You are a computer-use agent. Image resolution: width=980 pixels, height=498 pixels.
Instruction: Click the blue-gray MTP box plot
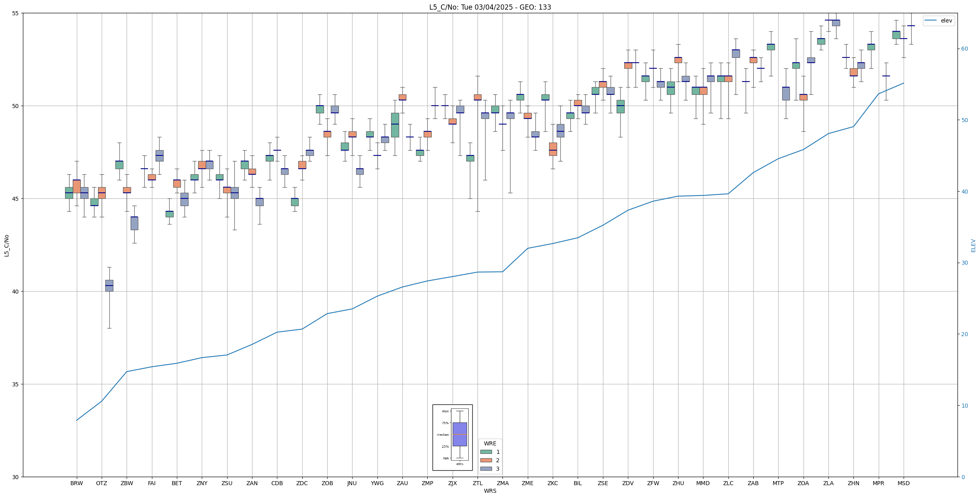click(785, 94)
